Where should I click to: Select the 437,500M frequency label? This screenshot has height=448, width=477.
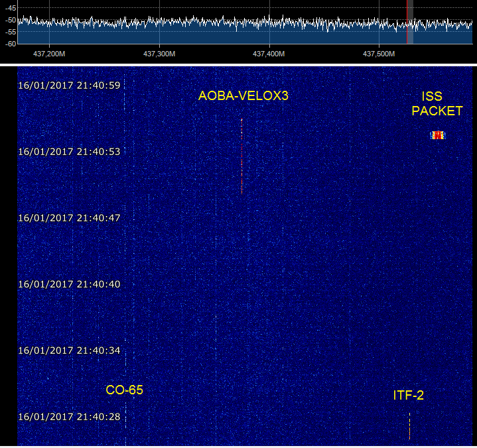(379, 54)
